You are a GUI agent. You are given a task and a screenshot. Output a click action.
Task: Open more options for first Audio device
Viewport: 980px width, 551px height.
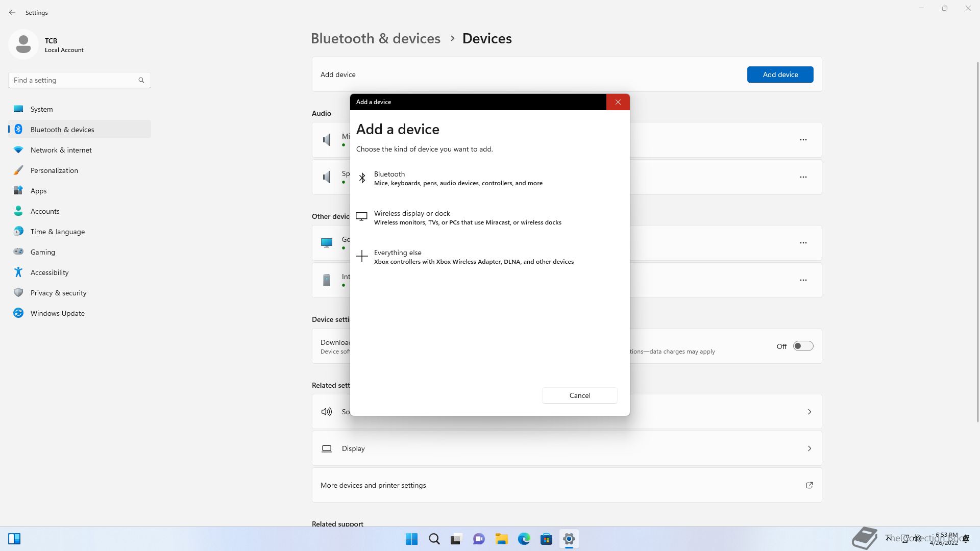(x=803, y=140)
